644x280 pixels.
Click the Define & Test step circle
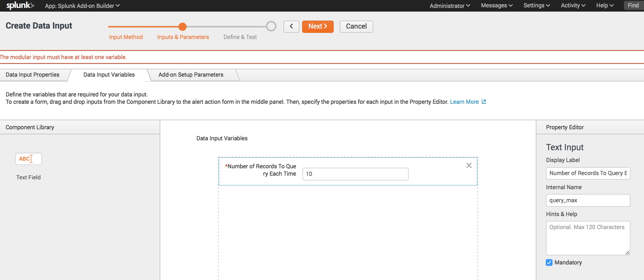pyautogui.click(x=271, y=26)
